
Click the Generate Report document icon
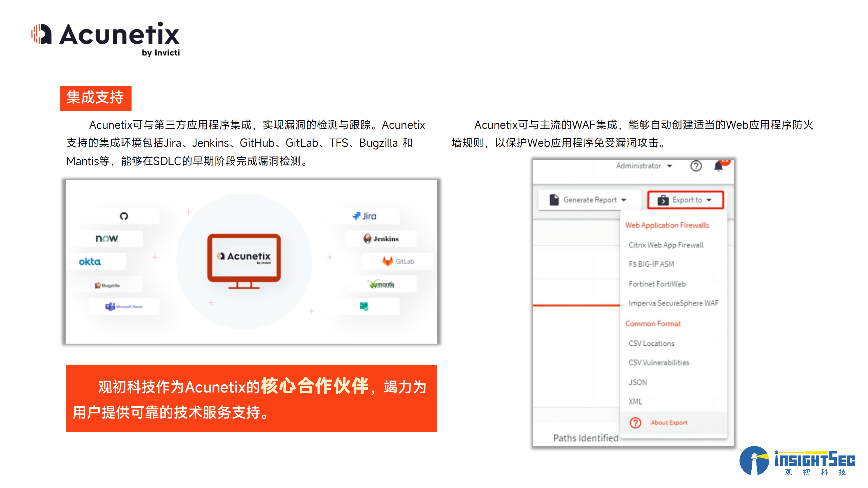click(x=554, y=200)
